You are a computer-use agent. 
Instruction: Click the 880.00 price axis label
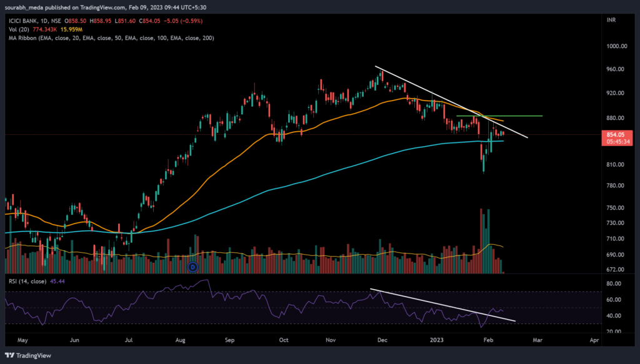pos(616,118)
